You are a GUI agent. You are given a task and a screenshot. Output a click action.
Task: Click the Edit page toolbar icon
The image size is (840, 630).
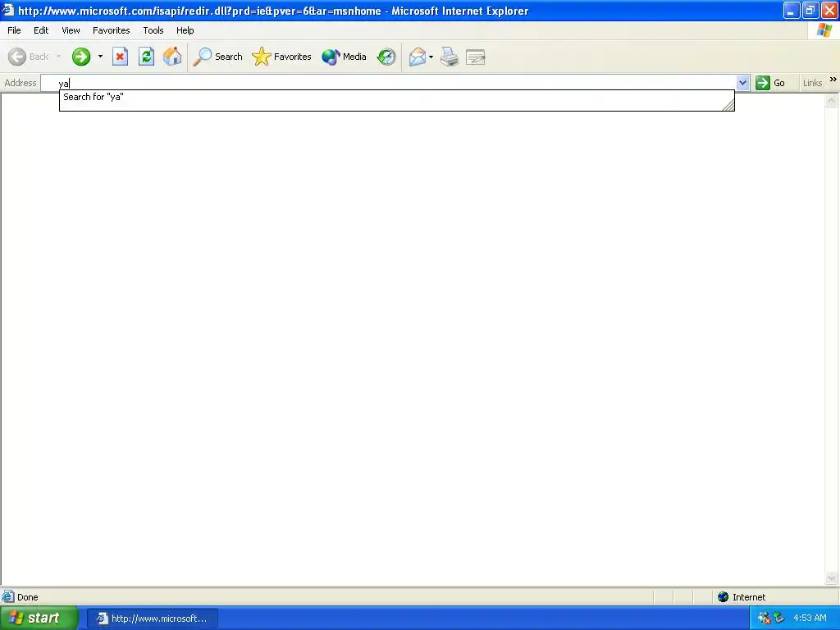tap(476, 57)
